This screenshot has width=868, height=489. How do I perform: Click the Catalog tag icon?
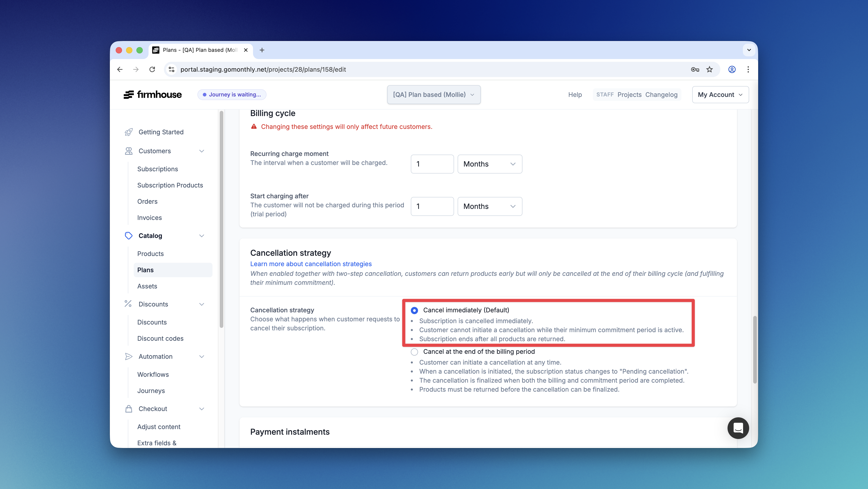[128, 235]
